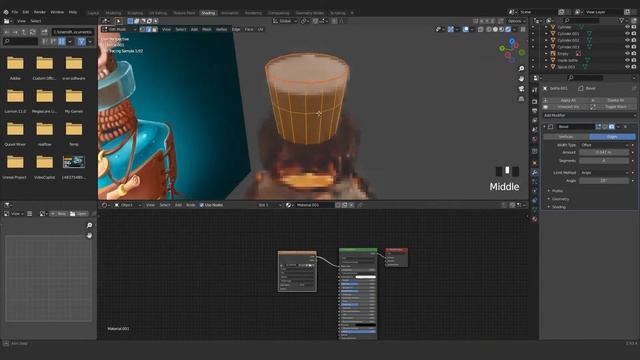Toggle viewport gizmos icon

pos(451,29)
